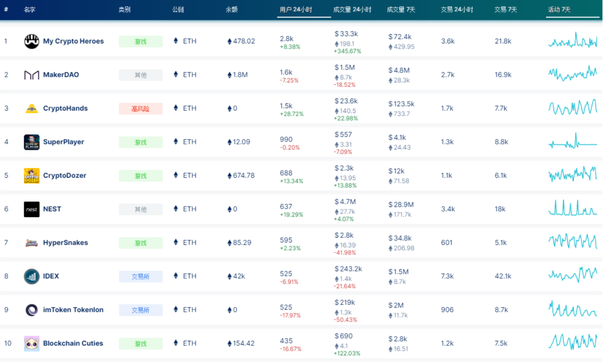
Task: Click the 1.8M balance for MakerDAO
Action: pos(240,75)
